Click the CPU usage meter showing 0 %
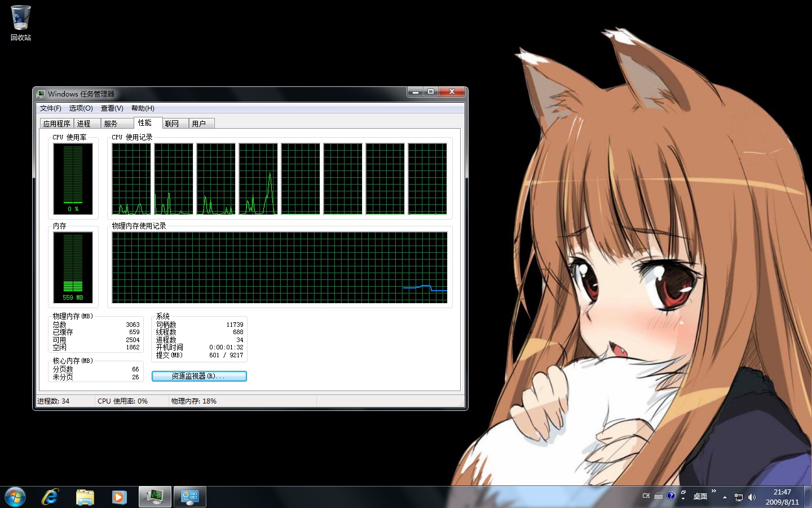The height and width of the screenshot is (508, 812). (73, 178)
